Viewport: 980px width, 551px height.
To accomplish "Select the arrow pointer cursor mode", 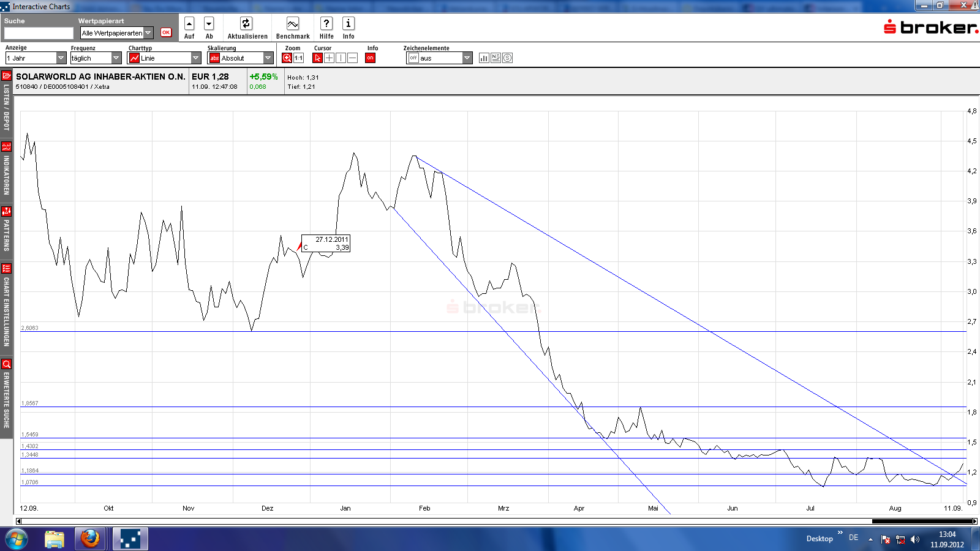I will (x=317, y=58).
